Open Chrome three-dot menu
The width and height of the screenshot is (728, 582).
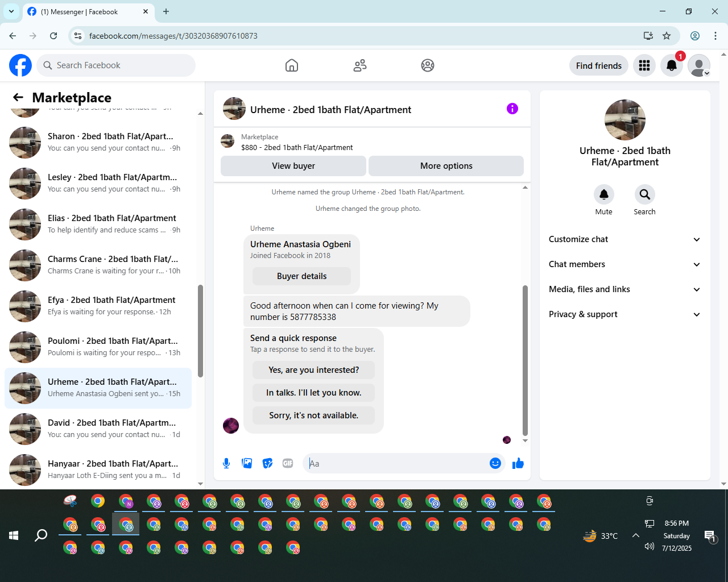715,36
